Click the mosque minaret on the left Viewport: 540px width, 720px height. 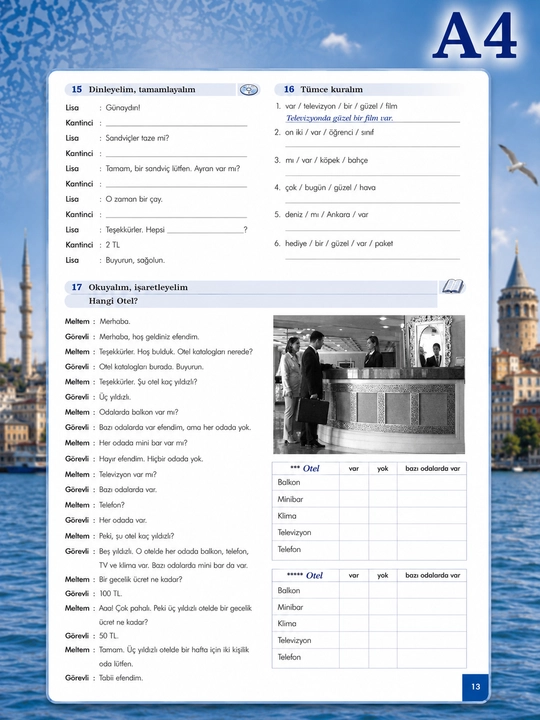(26, 303)
